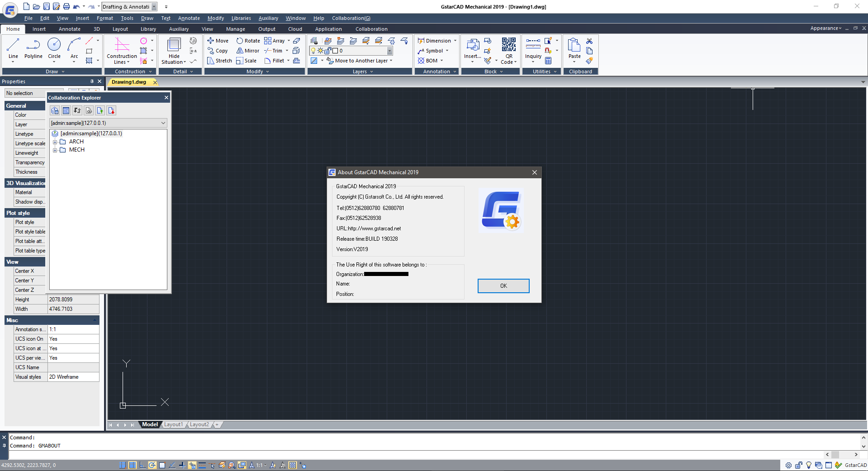
Task: Click the layer color swatch dropdown
Action: coord(336,51)
